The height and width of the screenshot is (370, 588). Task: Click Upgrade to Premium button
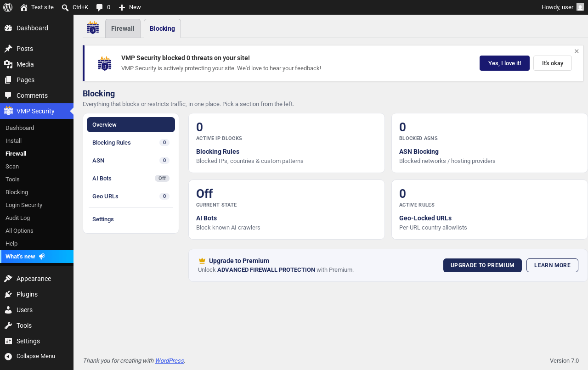[482, 265]
